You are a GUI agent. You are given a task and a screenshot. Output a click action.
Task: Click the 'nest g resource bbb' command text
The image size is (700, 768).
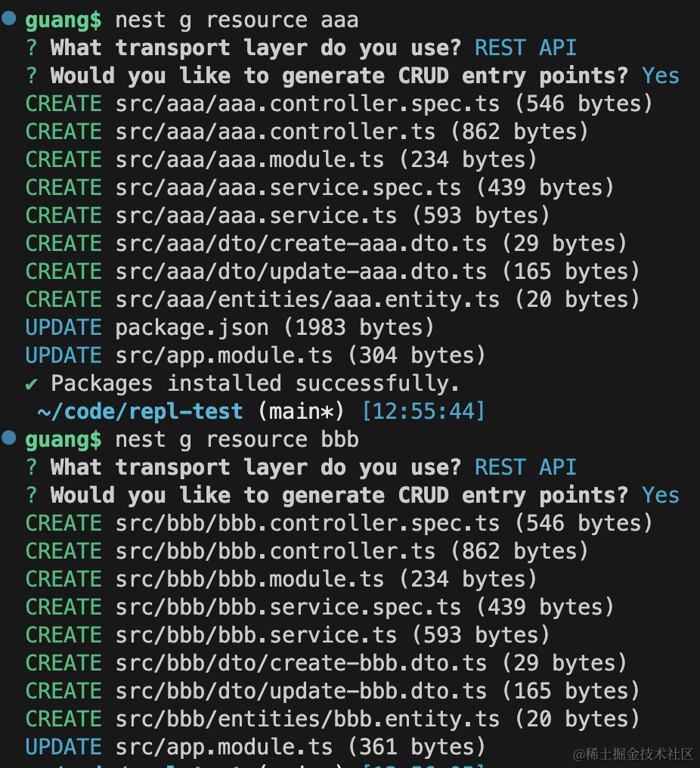coord(237,439)
